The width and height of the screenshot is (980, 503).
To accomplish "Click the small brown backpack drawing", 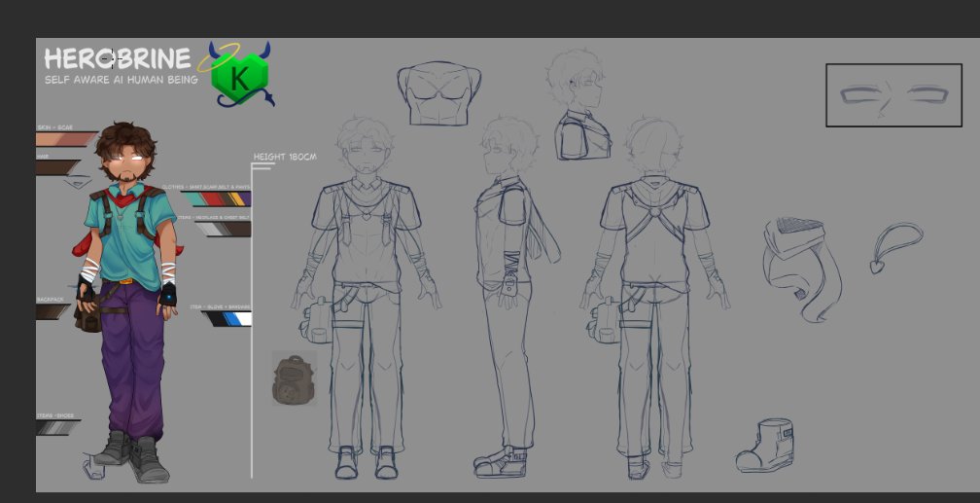I will click(294, 379).
